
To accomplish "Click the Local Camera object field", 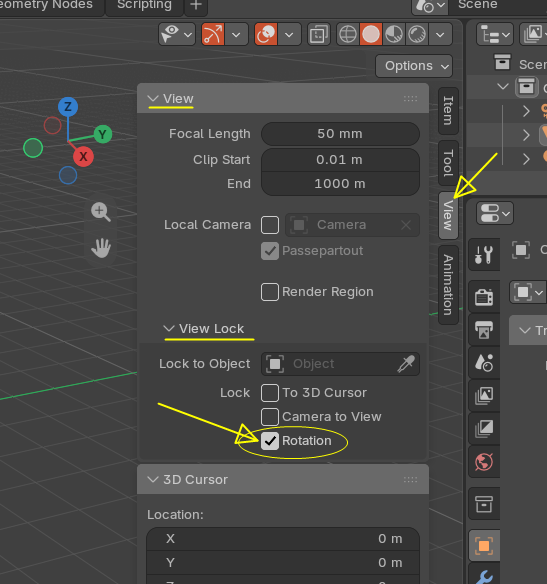I will click(x=352, y=225).
